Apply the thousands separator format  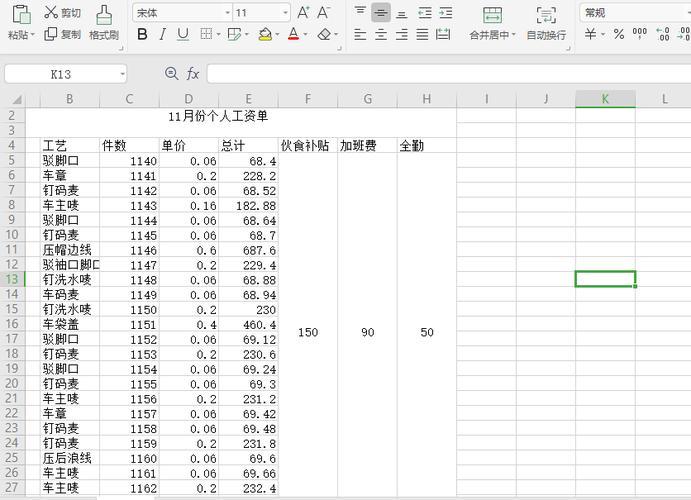click(639, 34)
